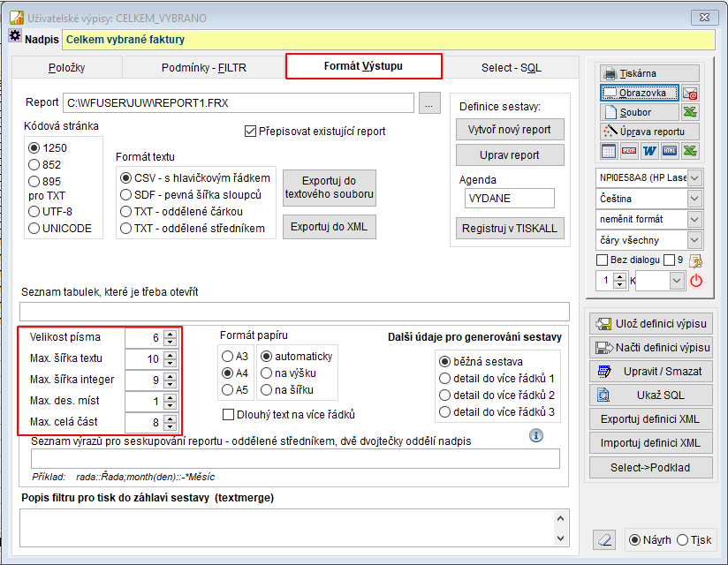Image resolution: width=728 pixels, height=565 pixels.
Task: Toggle Přepisovat existující report checkbox
Action: coord(250,132)
